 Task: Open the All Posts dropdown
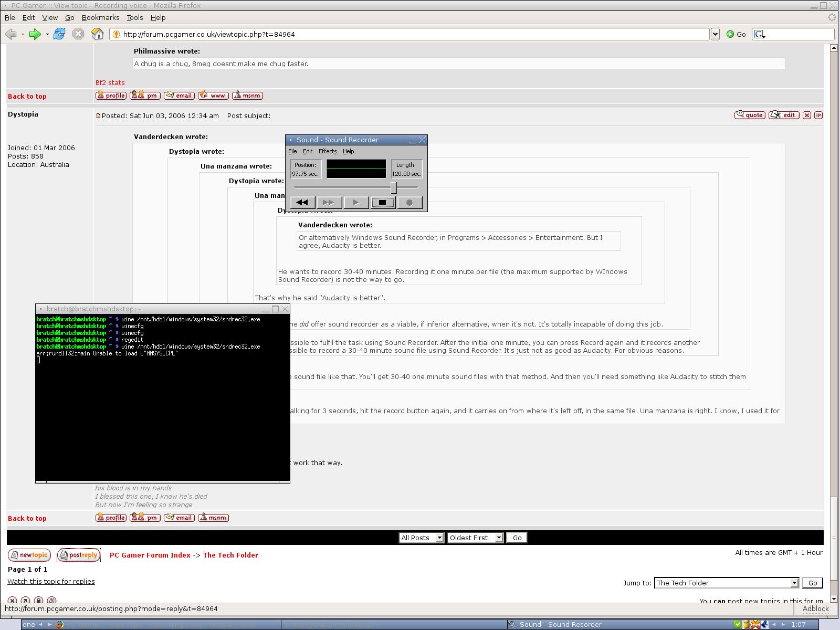422,538
